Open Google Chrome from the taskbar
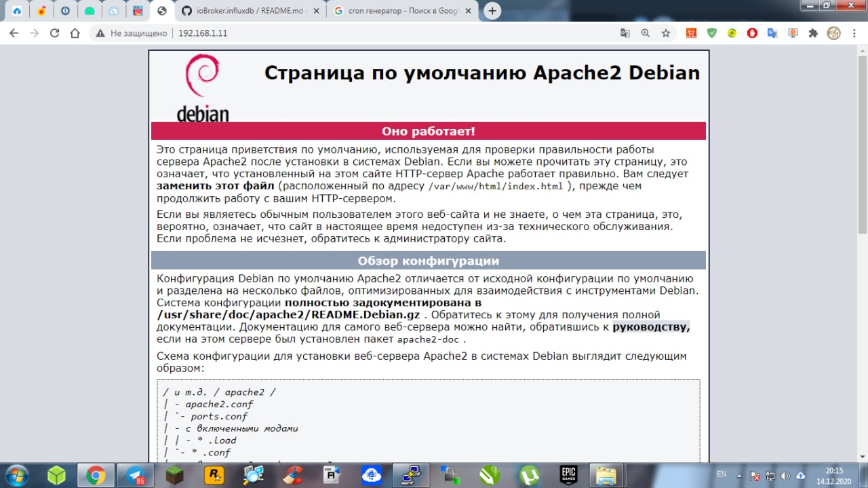 point(96,475)
